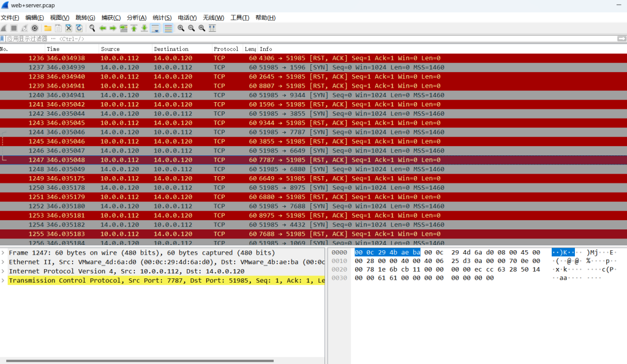Select packet 1244 SYN to port 7787

click(313, 132)
